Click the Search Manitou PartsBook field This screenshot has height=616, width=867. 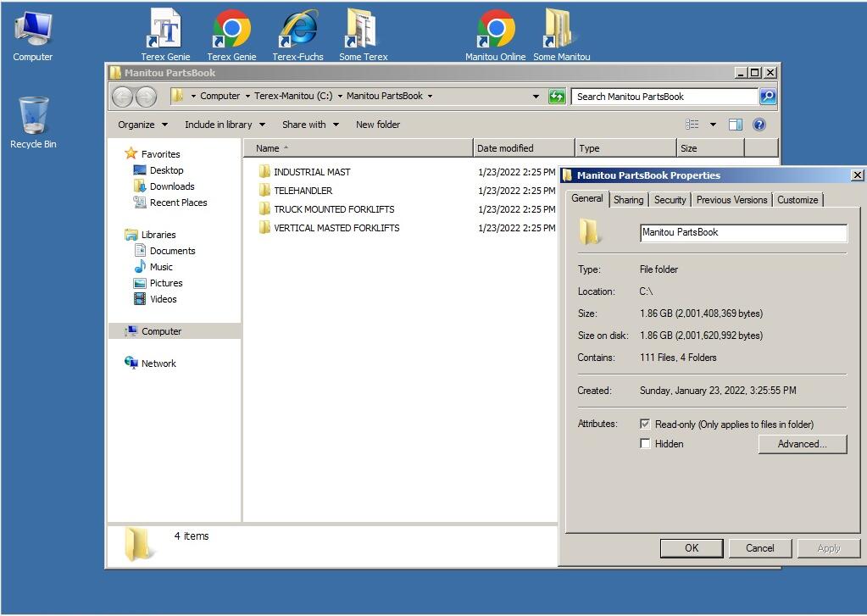(664, 97)
